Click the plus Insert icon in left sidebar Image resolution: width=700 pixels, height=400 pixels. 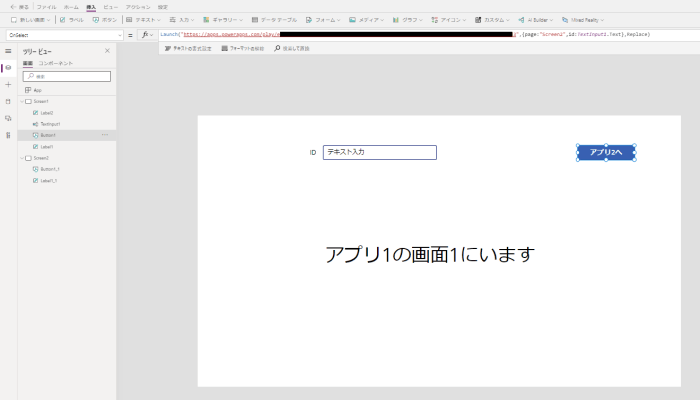tap(8, 84)
